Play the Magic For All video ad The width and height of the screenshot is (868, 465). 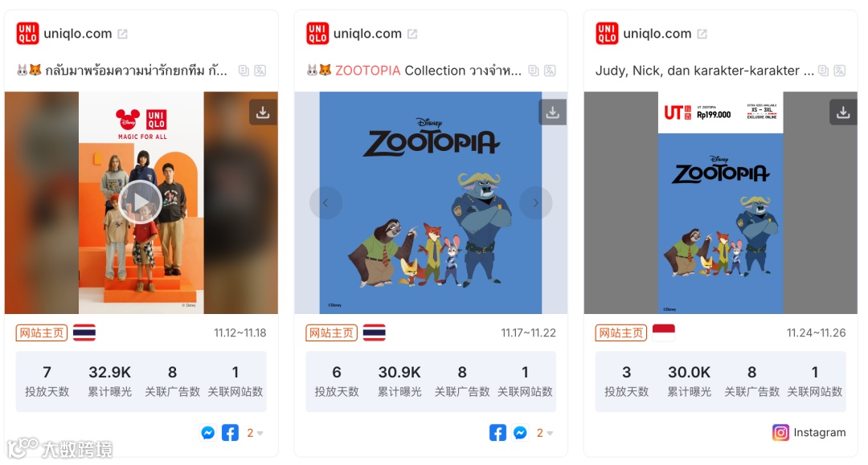pos(141,202)
